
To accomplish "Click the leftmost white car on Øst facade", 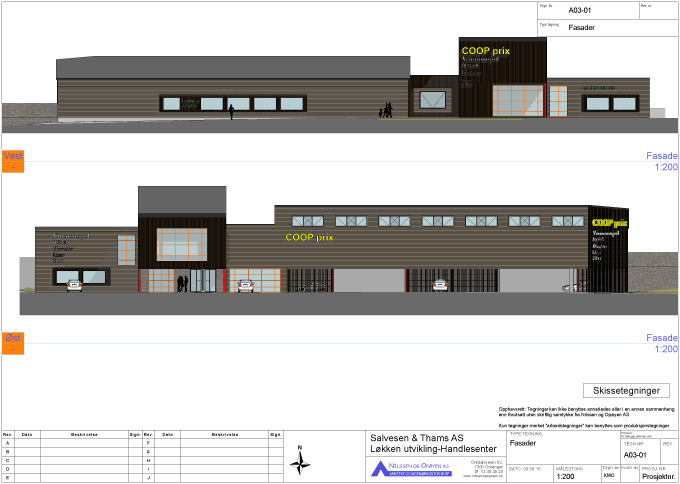I will [x=74, y=285].
